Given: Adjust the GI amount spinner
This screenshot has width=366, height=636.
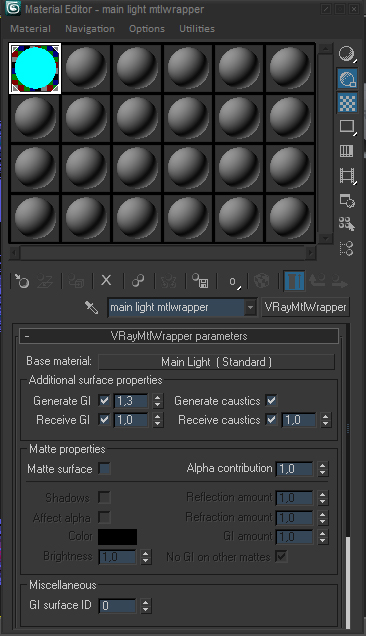Looking at the screenshot, I should click(x=323, y=537).
